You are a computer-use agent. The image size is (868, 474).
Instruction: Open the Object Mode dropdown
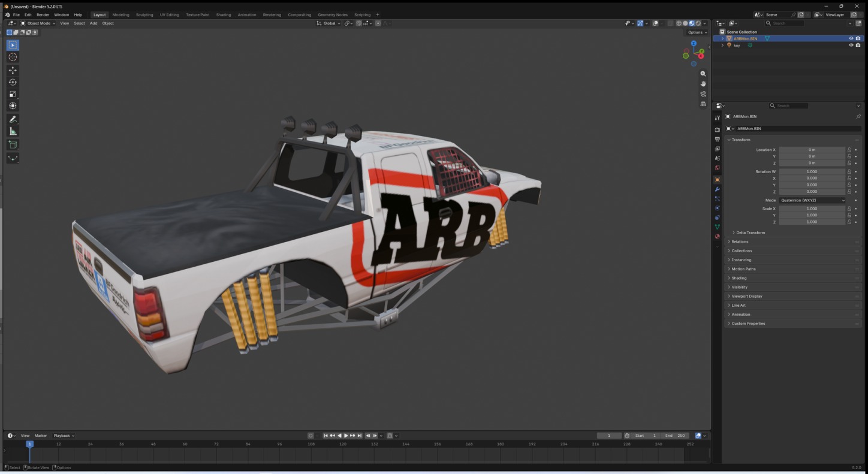[38, 23]
